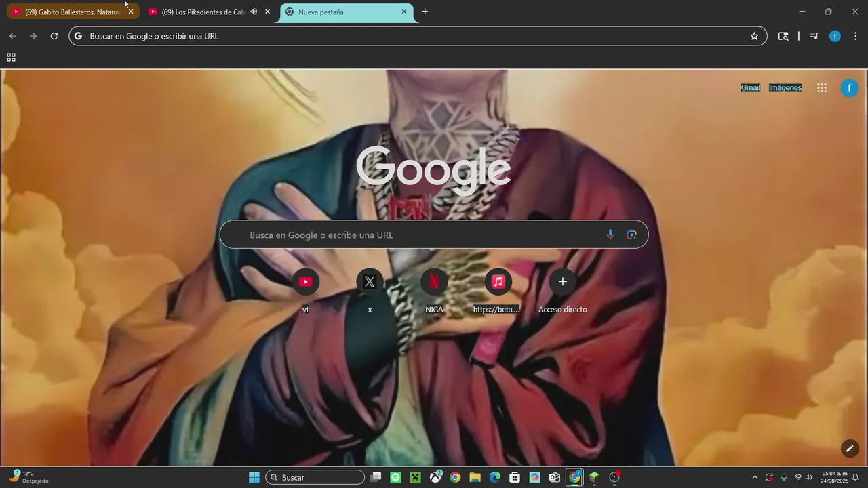This screenshot has height=488, width=868.
Task: Open the notifications bell in taskbar
Action: click(x=855, y=477)
